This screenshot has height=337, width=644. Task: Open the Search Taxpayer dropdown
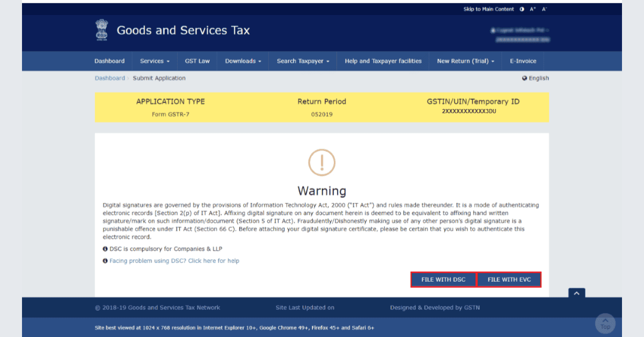pyautogui.click(x=302, y=61)
